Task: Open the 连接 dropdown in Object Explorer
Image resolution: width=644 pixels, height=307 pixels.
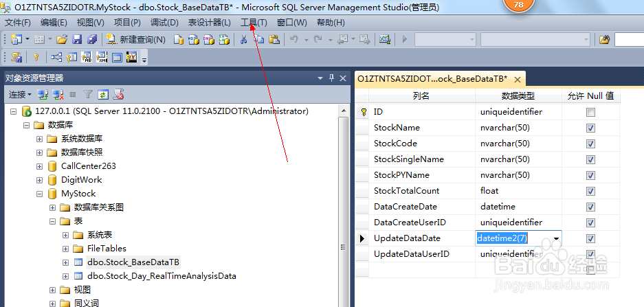Action: click(x=20, y=95)
